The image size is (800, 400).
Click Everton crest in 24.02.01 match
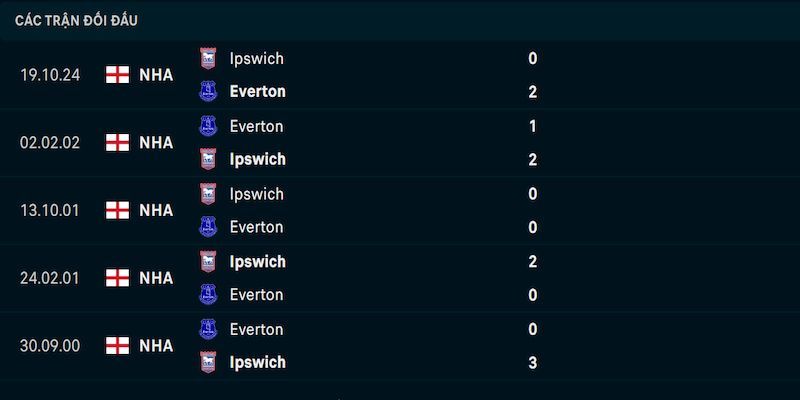[208, 294]
